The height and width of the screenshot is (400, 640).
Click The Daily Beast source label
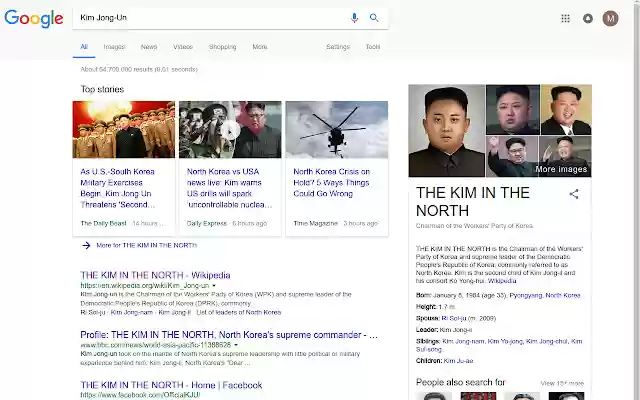[x=103, y=223]
